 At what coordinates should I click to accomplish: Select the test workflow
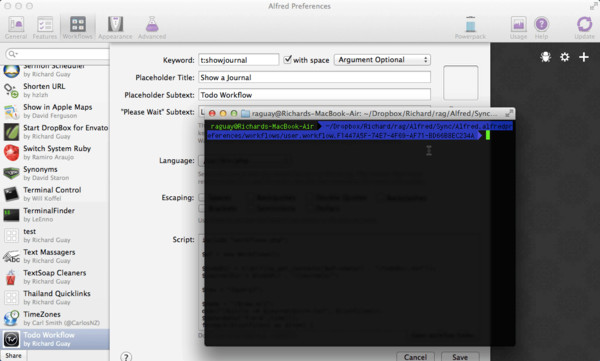coord(55,235)
